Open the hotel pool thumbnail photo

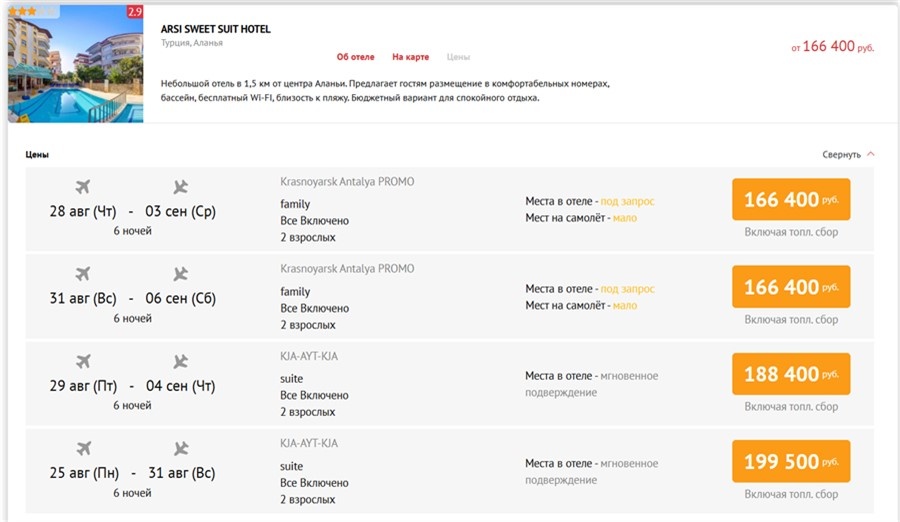click(x=75, y=66)
